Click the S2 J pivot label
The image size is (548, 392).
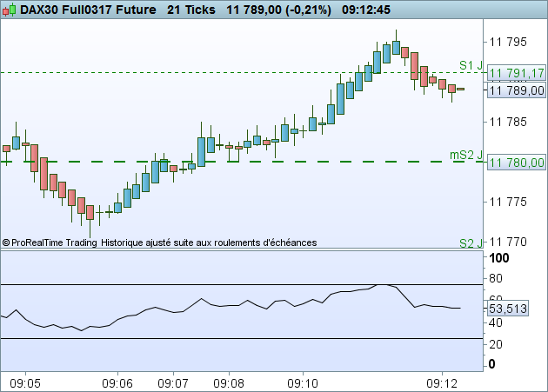(x=471, y=243)
